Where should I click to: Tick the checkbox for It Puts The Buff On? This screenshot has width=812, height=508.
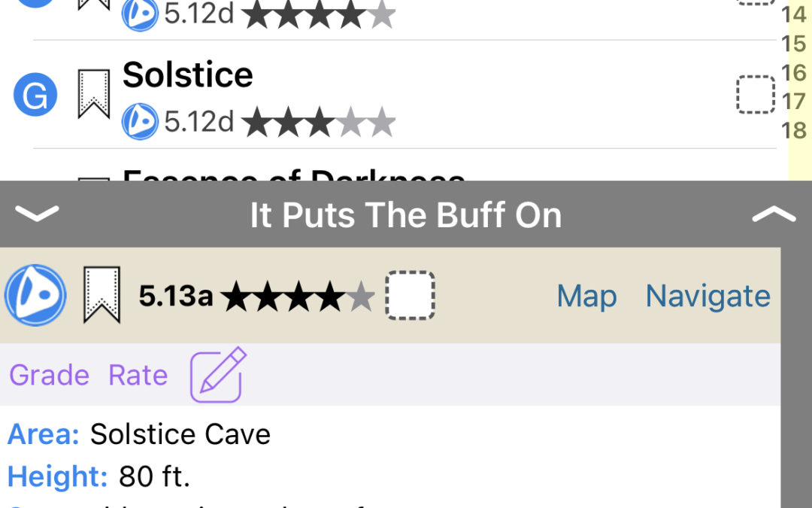tap(410, 295)
